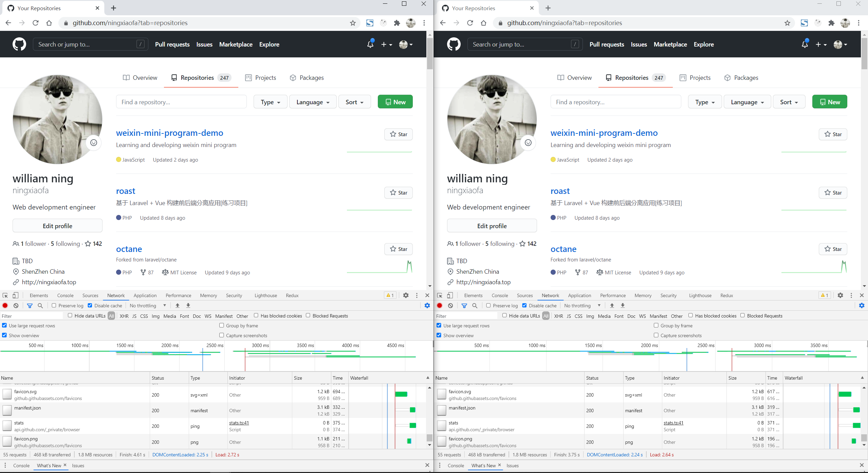The width and height of the screenshot is (868, 473).
Task: Select inspect element tool in right DevTools
Action: coord(440,295)
